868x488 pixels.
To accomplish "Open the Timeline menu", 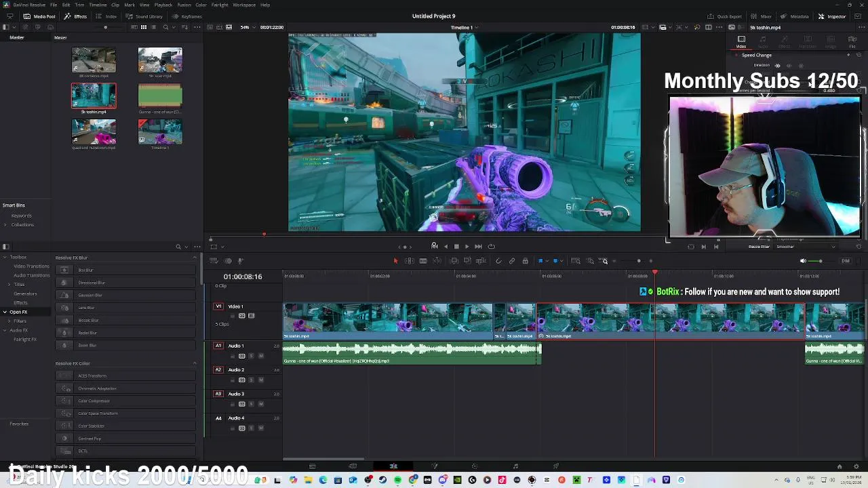I will (x=98, y=5).
